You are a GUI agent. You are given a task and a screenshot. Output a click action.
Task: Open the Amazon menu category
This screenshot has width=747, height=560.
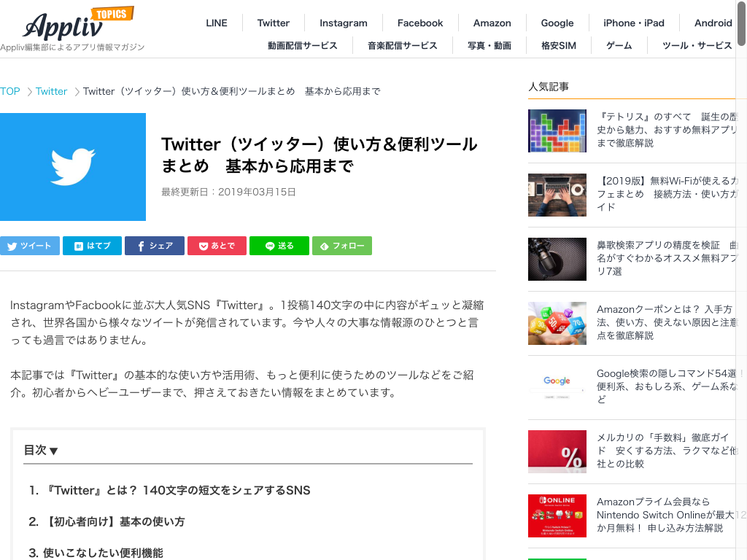click(x=492, y=23)
